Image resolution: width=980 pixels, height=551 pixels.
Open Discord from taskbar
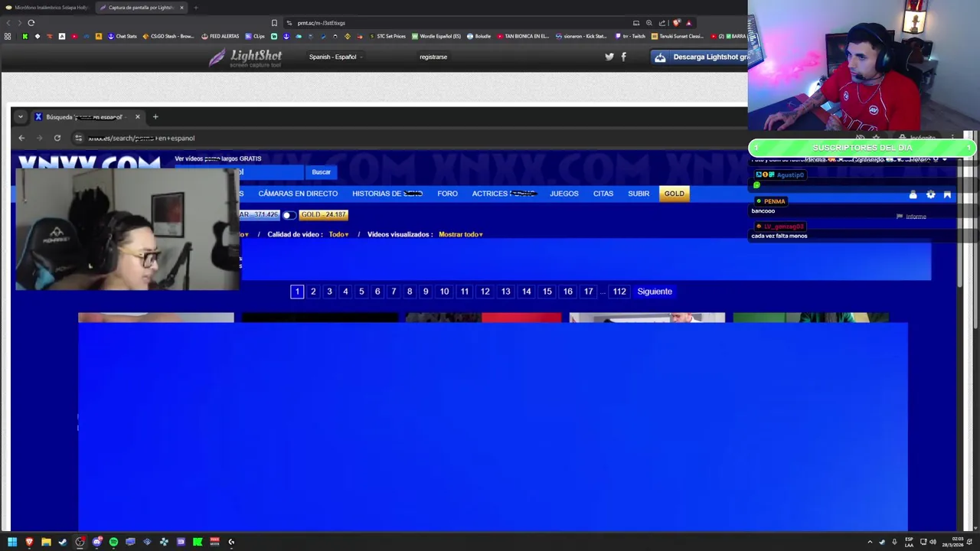97,542
